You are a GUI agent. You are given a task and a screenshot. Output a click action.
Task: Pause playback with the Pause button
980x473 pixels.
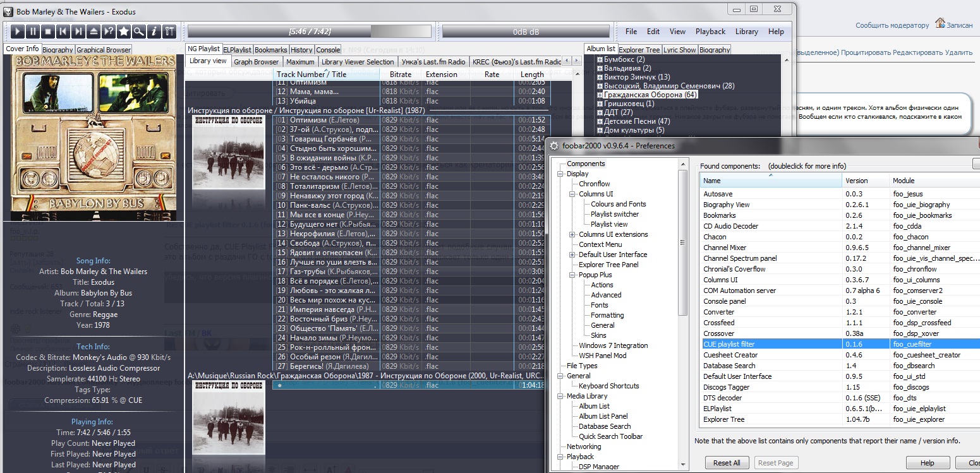coord(33,31)
